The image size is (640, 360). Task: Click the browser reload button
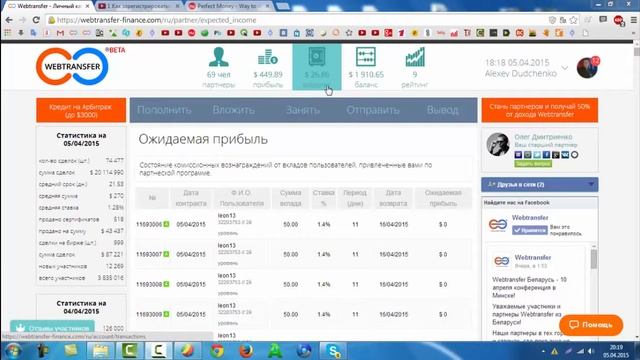pyautogui.click(x=36, y=20)
